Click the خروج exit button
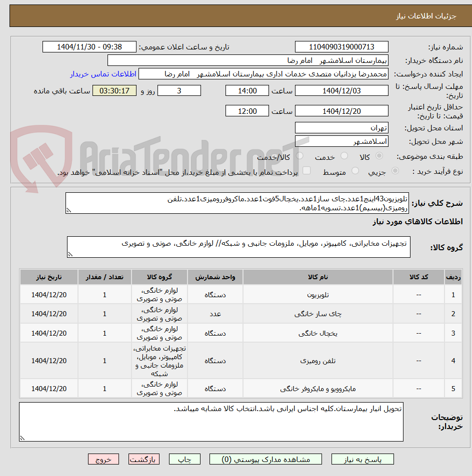 coord(103,460)
